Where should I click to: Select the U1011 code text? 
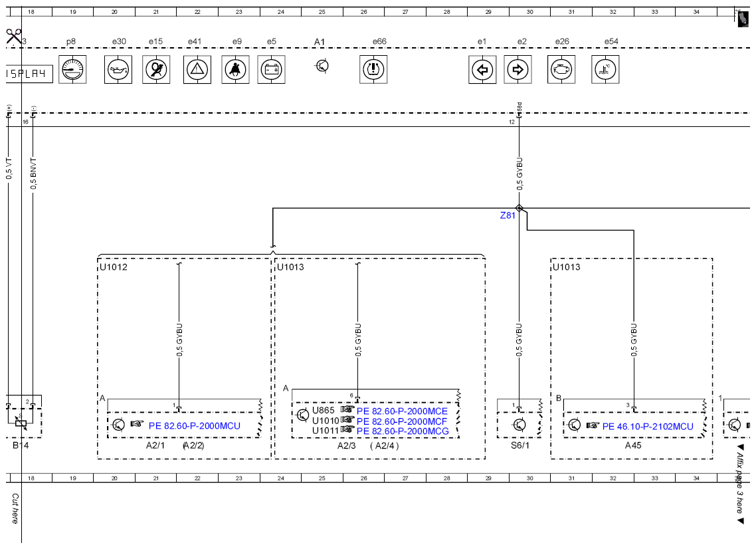click(326, 430)
